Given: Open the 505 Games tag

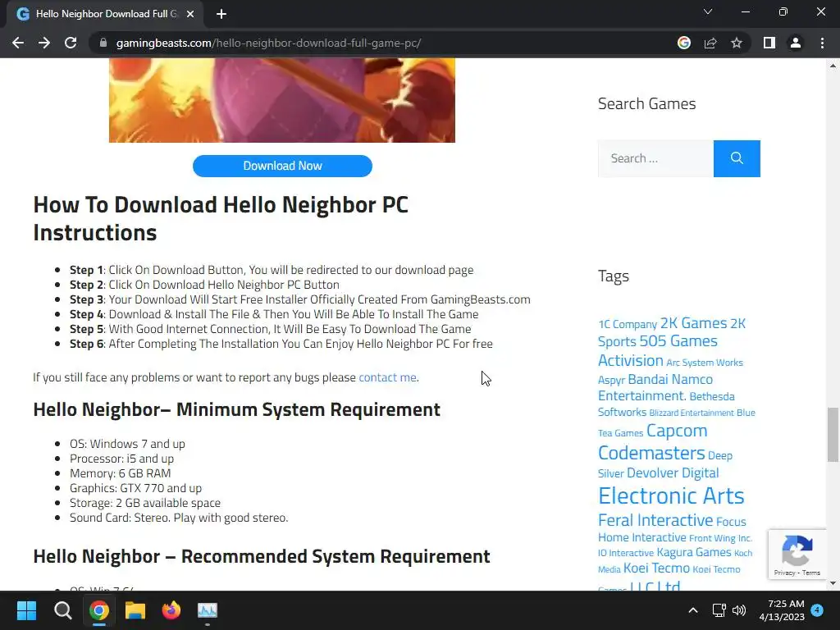Looking at the screenshot, I should pyautogui.click(x=678, y=341).
